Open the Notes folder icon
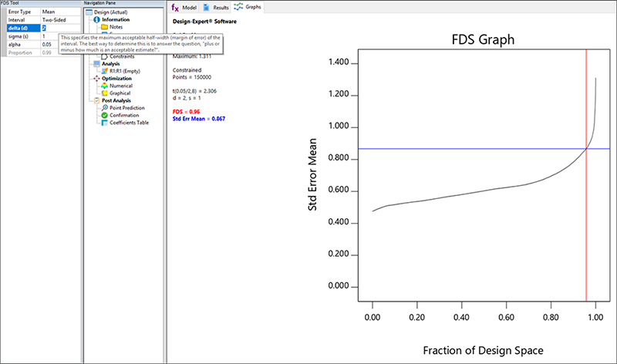 [x=103, y=27]
